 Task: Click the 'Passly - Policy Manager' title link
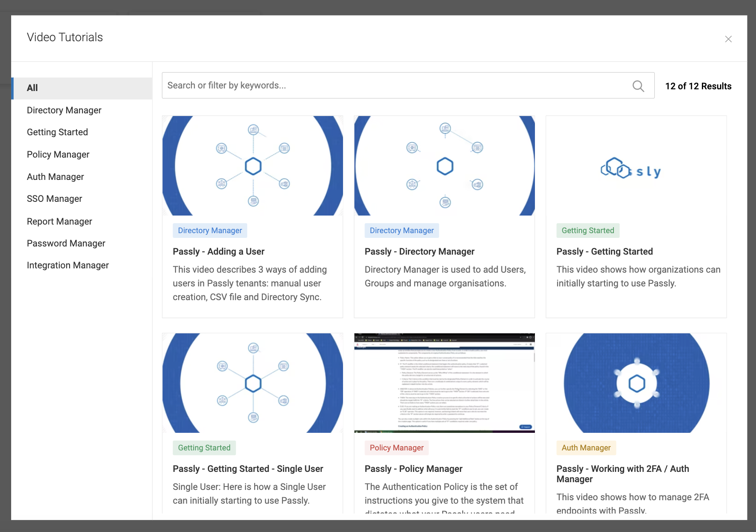(413, 468)
